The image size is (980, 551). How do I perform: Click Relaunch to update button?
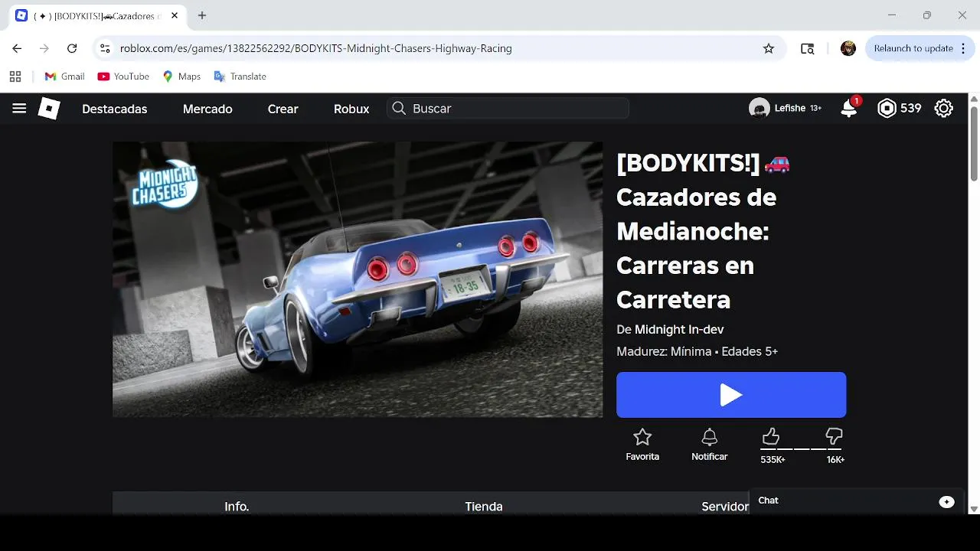pos(913,48)
